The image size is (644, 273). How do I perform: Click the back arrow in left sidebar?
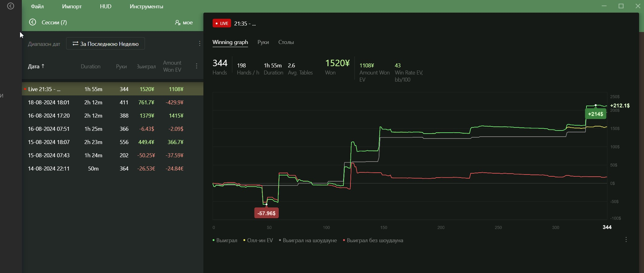10,6
